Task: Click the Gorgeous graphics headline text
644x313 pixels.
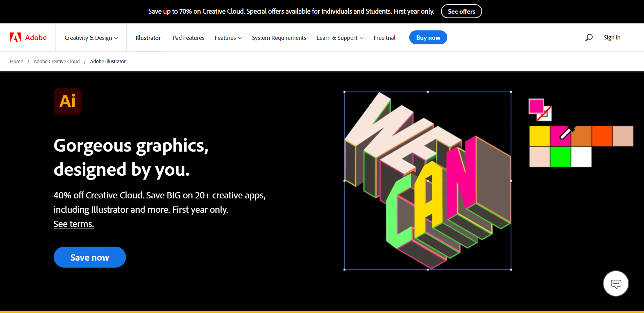Action: click(x=131, y=157)
